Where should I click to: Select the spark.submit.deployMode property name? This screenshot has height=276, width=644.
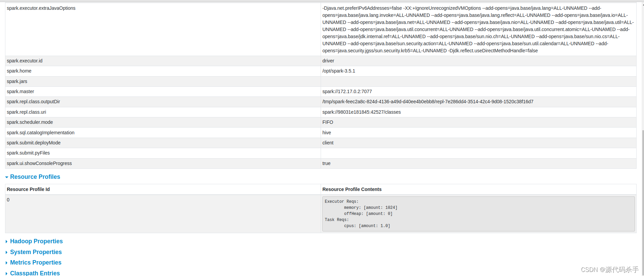[34, 143]
